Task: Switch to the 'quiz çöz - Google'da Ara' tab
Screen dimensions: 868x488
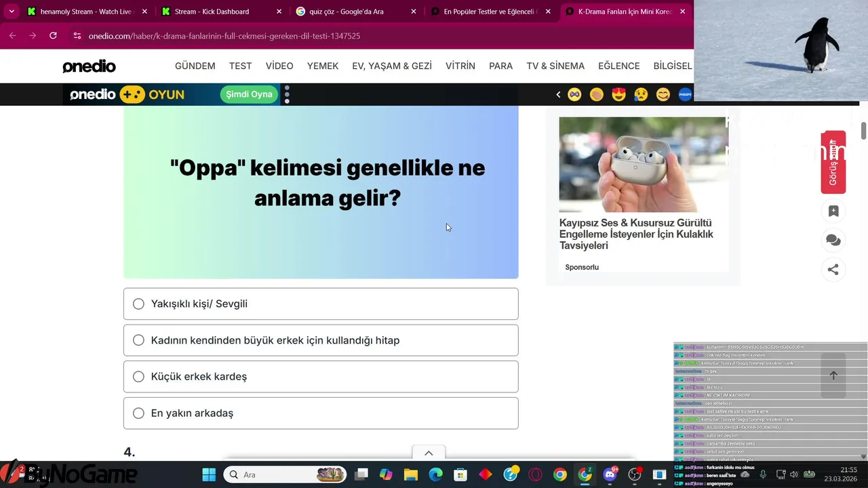Action: point(355,12)
